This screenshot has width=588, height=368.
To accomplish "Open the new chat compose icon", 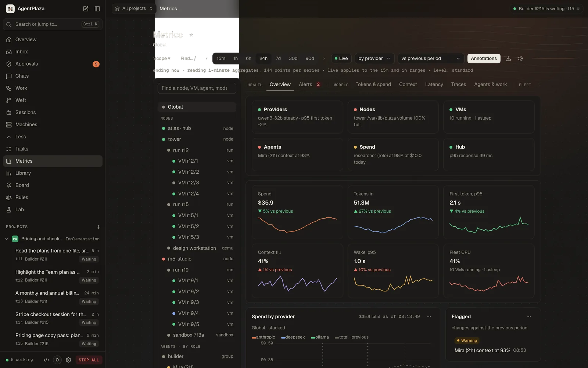I will pos(86,9).
